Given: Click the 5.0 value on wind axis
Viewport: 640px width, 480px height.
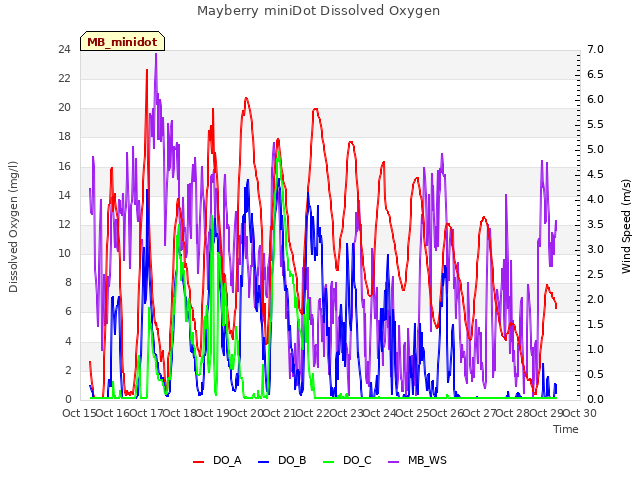Looking at the screenshot, I should [595, 149].
